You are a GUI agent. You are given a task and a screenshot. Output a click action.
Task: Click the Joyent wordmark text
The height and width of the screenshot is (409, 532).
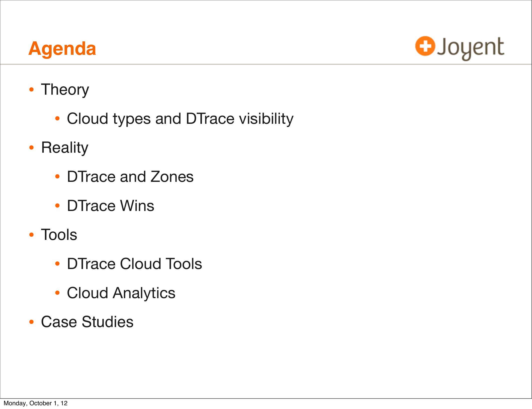click(471, 48)
